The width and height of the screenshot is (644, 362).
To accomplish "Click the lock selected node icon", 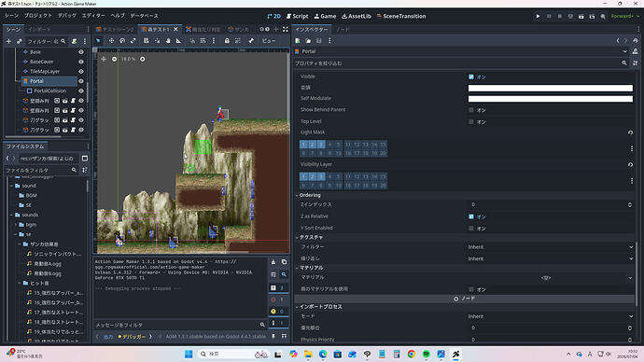I will click(227, 41).
